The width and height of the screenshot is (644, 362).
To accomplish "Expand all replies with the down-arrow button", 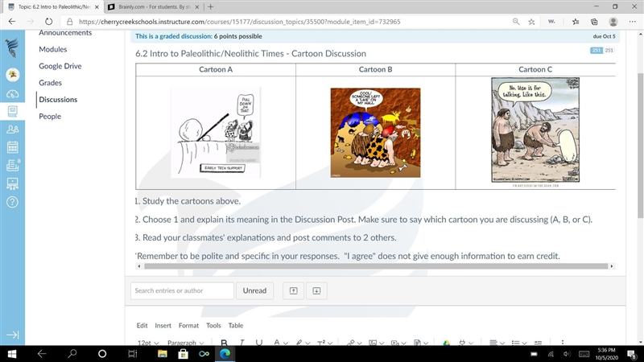I will point(316,290).
